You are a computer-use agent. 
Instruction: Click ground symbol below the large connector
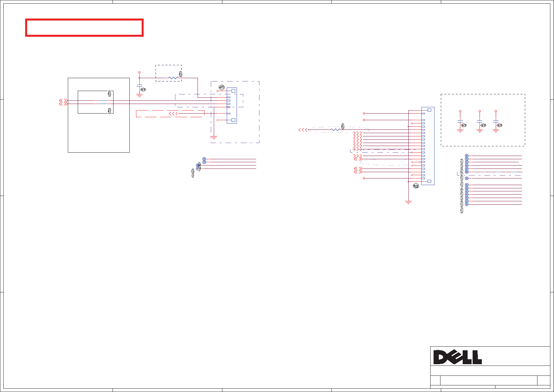[x=408, y=202]
